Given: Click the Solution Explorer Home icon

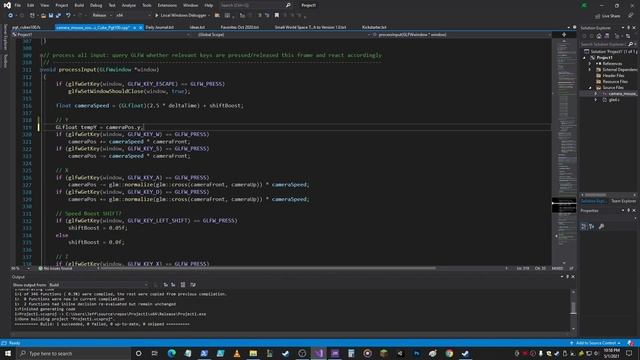Looking at the screenshot, I should (x=599, y=36).
